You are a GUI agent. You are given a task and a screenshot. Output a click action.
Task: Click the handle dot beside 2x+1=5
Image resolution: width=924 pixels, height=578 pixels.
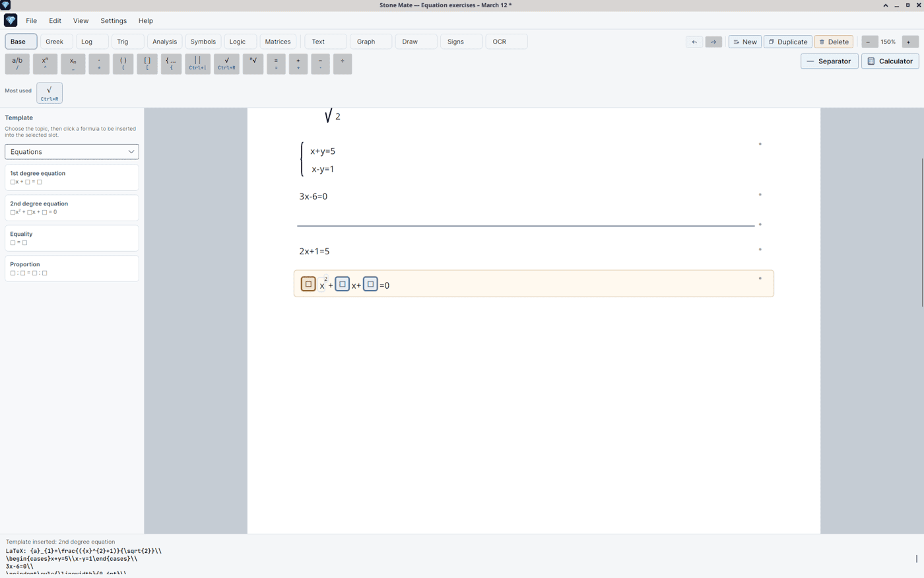click(x=760, y=250)
